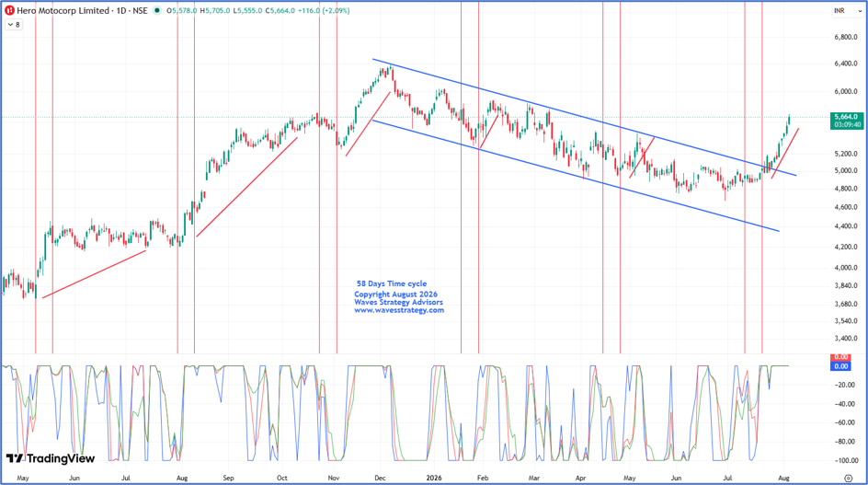Click the Dec date axis label
This screenshot has height=485, width=868.
click(x=380, y=478)
